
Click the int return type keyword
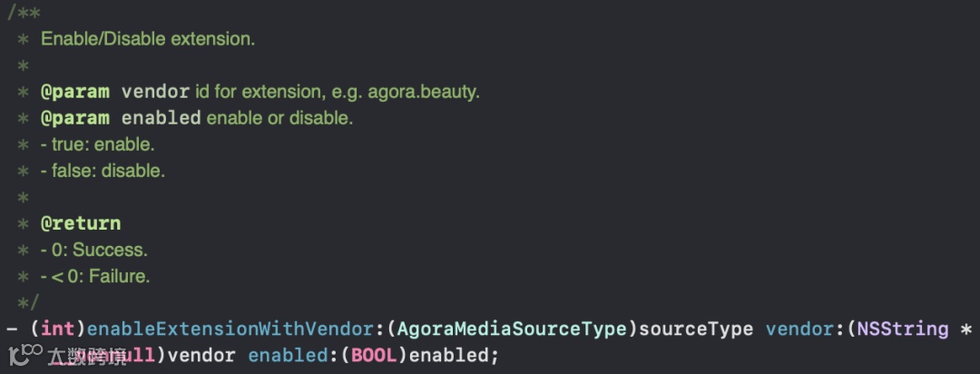[58, 328]
